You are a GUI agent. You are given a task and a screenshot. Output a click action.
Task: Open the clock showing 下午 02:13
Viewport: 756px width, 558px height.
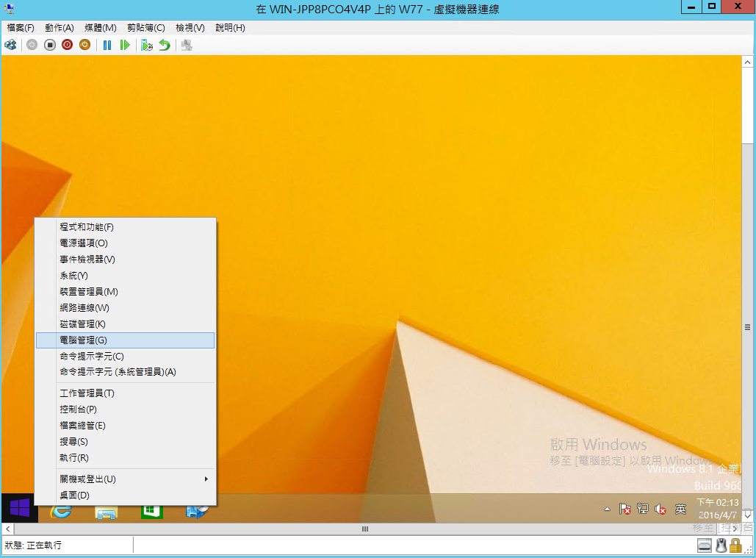click(717, 509)
